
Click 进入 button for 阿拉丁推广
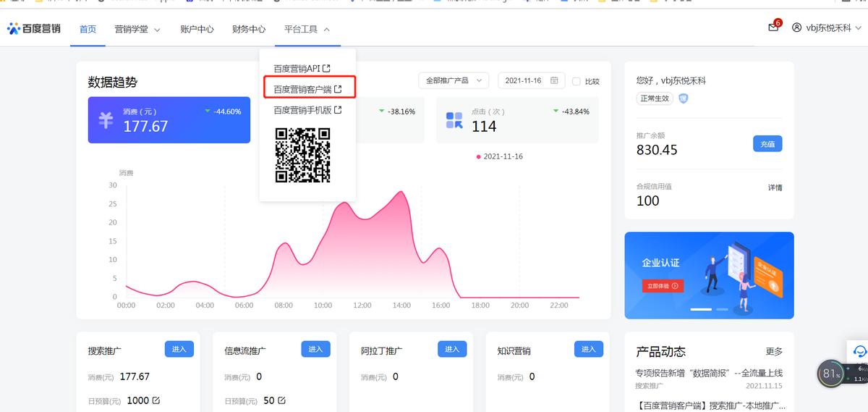(x=452, y=349)
